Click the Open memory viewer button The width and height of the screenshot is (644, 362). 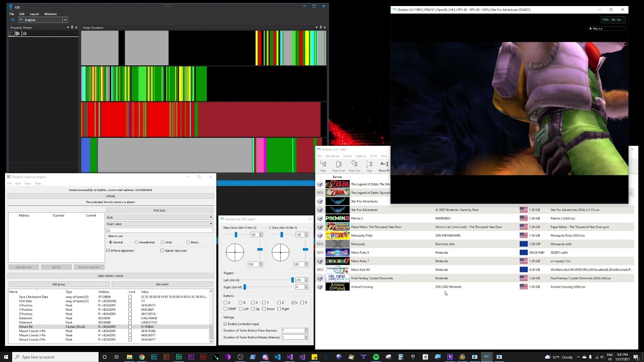[110, 276]
